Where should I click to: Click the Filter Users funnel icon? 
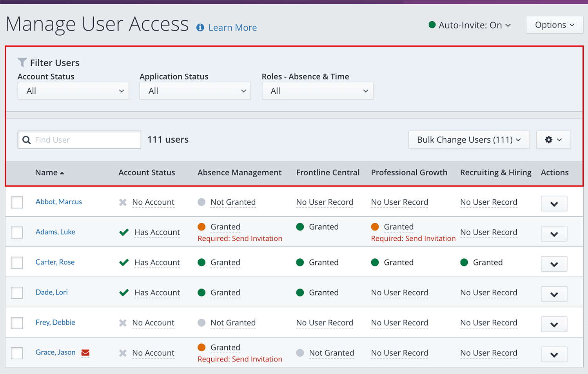pyautogui.click(x=22, y=62)
